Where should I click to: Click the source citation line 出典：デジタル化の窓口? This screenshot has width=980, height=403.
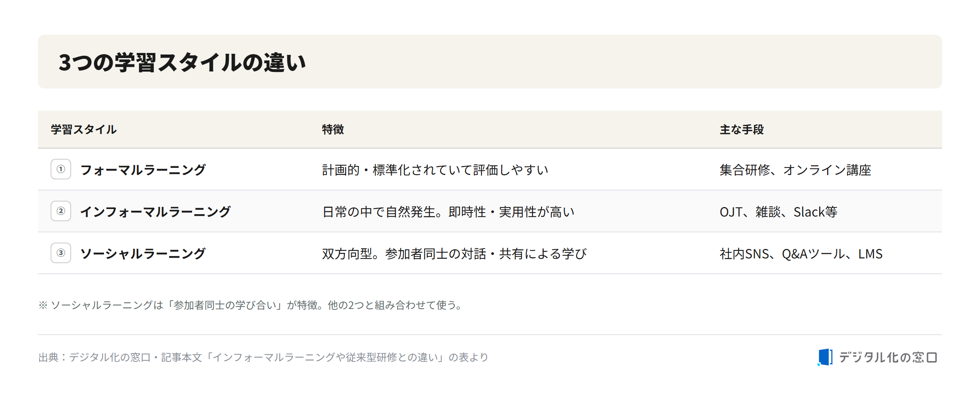[263, 358]
